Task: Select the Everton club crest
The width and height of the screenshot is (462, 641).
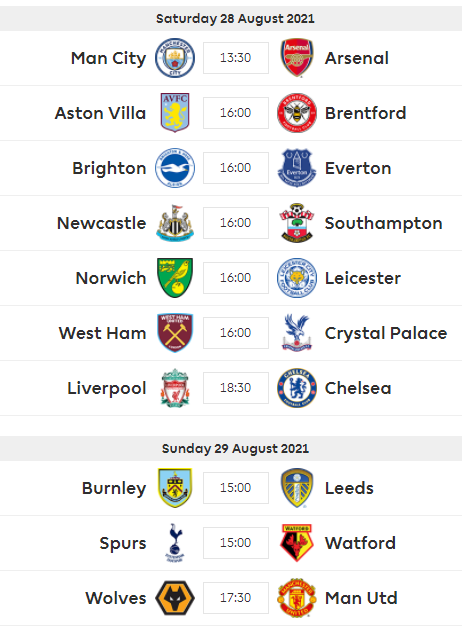Action: [x=297, y=168]
